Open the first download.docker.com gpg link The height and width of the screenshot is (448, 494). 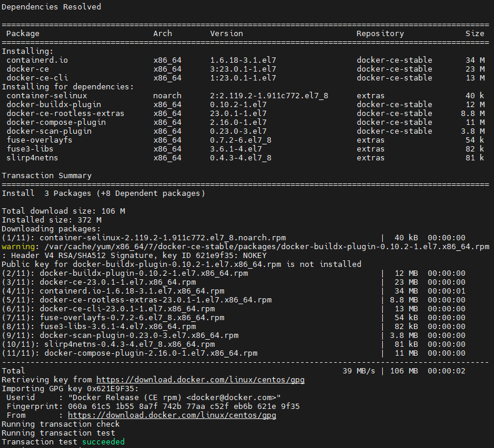201,380
